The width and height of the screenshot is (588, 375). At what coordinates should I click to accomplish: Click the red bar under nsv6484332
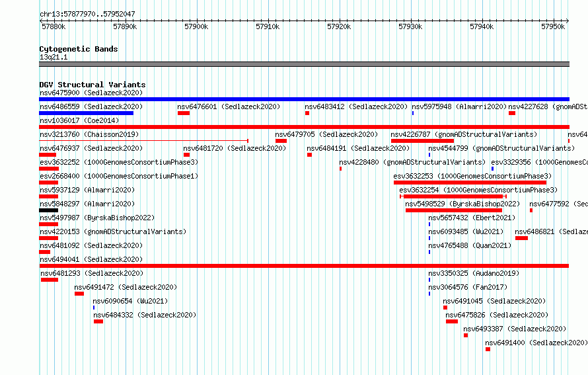coord(98,321)
